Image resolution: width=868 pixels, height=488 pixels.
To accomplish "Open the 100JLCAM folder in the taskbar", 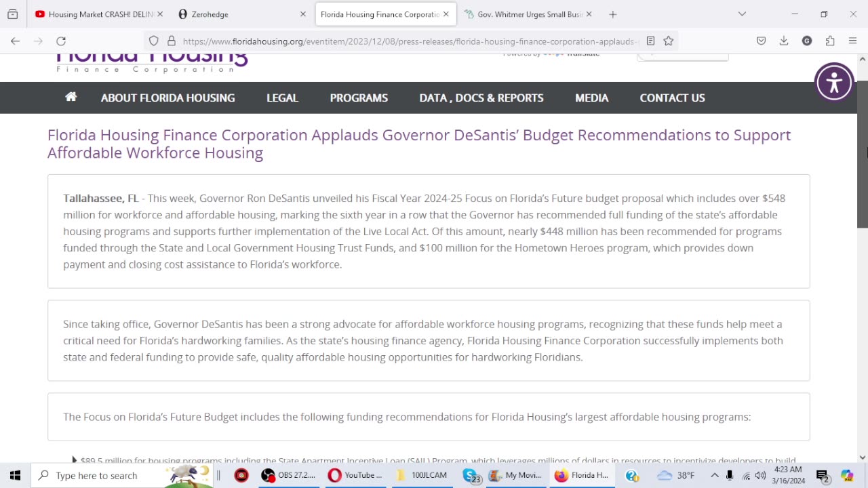I will point(423,475).
